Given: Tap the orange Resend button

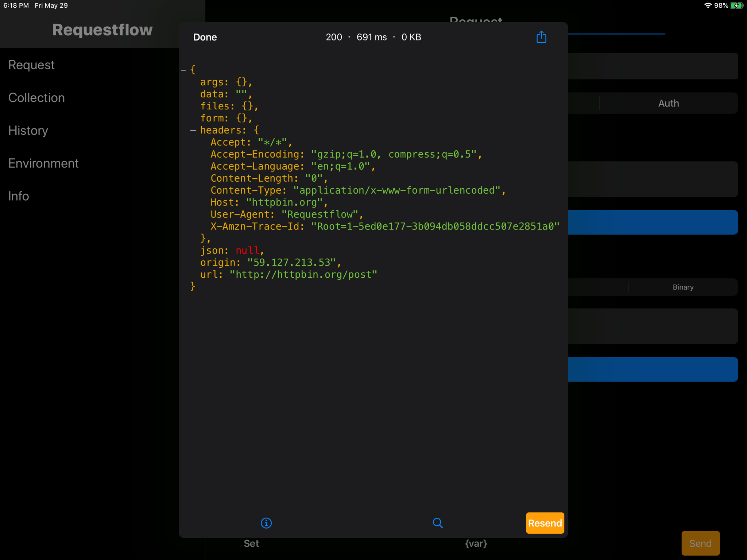Looking at the screenshot, I should (545, 523).
